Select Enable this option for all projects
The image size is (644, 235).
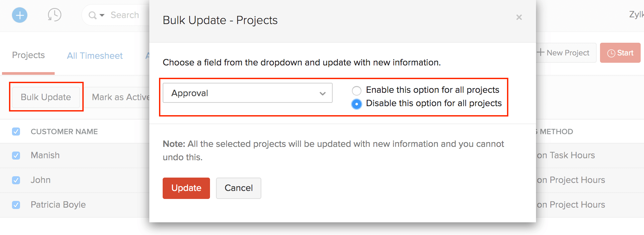tap(356, 90)
